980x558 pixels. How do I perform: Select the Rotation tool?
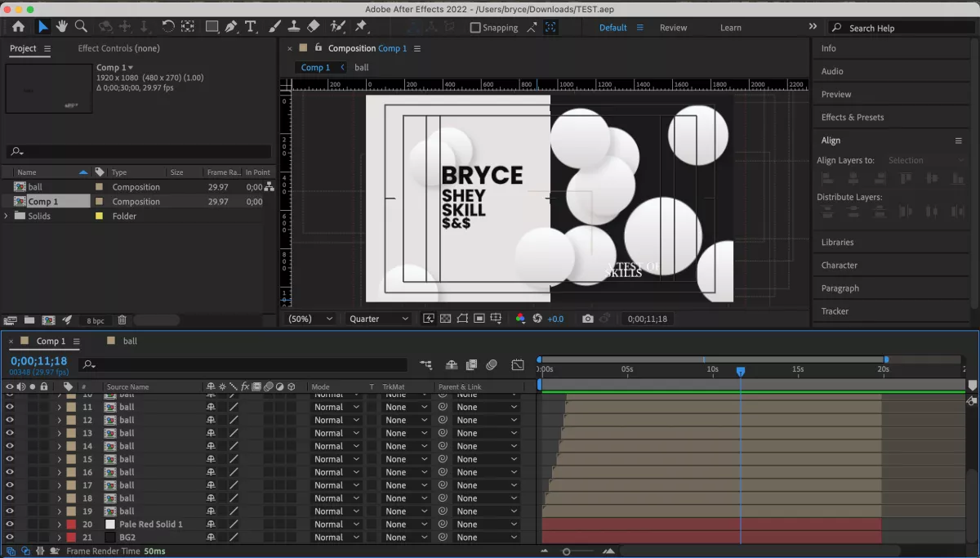click(x=168, y=25)
